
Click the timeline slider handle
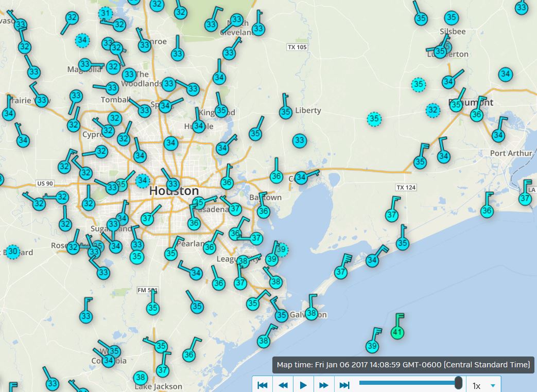[x=458, y=383]
